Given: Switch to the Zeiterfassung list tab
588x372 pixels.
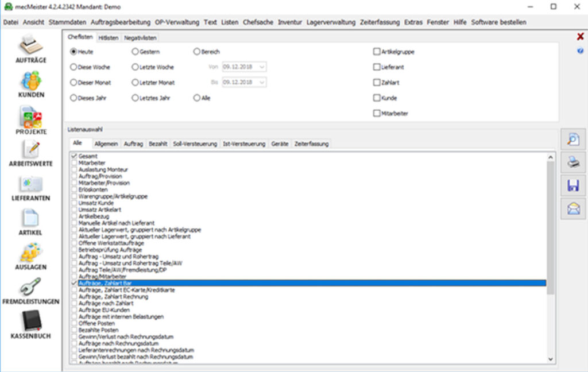Looking at the screenshot, I should pyautogui.click(x=311, y=144).
